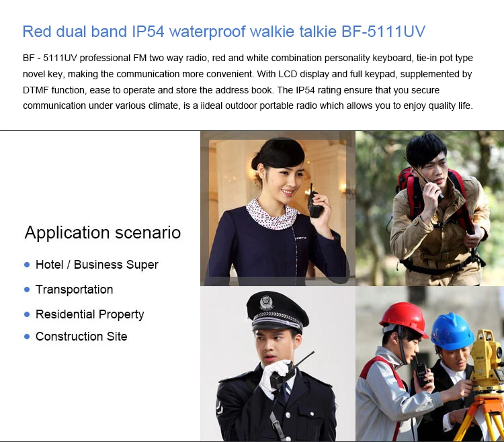
Task: Open the construction workers photo
Action: coord(430,363)
